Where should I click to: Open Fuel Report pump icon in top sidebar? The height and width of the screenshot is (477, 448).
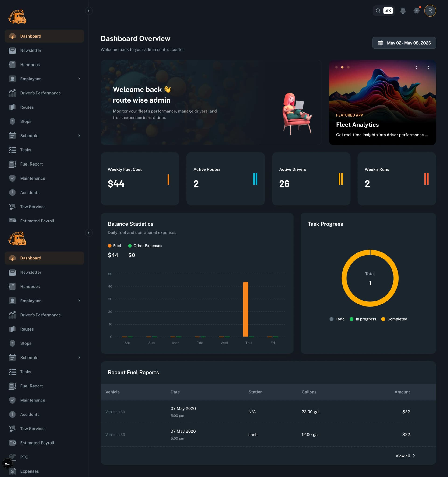(x=13, y=164)
